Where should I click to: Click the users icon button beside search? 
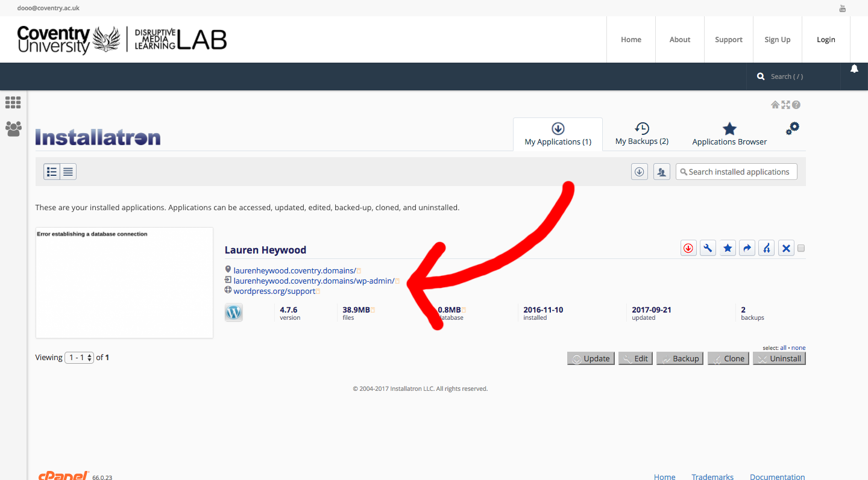click(662, 172)
